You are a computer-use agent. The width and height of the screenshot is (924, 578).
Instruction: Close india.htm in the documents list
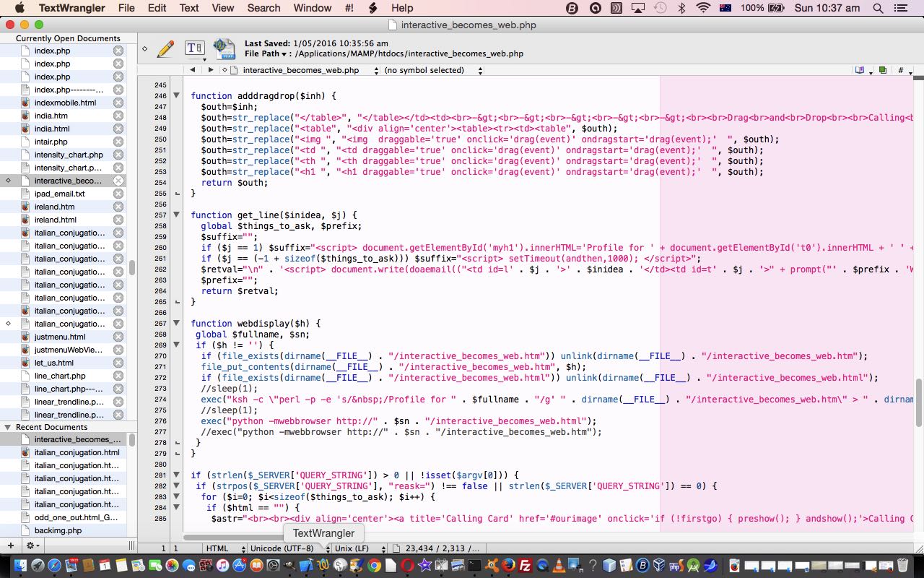point(118,116)
